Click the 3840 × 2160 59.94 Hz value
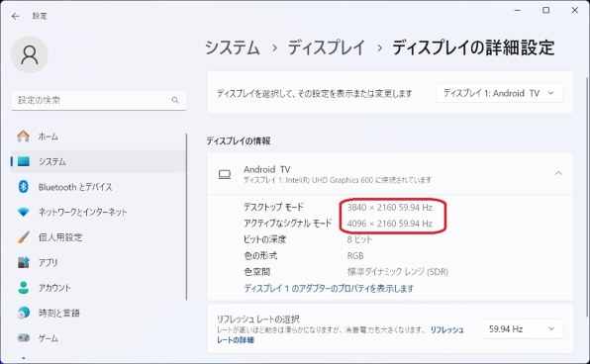The width and height of the screenshot is (590, 364). click(x=389, y=207)
